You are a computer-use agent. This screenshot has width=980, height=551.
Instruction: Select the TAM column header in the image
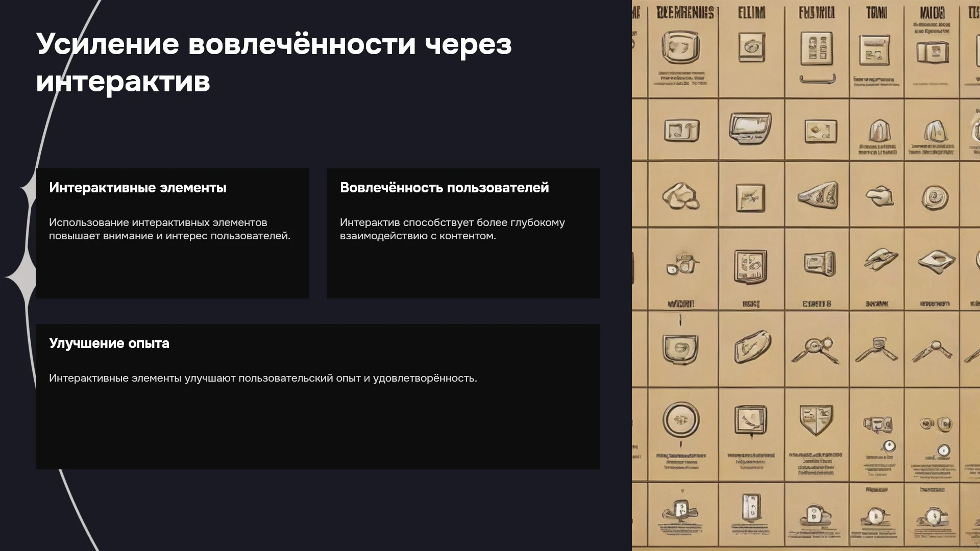pos(876,12)
